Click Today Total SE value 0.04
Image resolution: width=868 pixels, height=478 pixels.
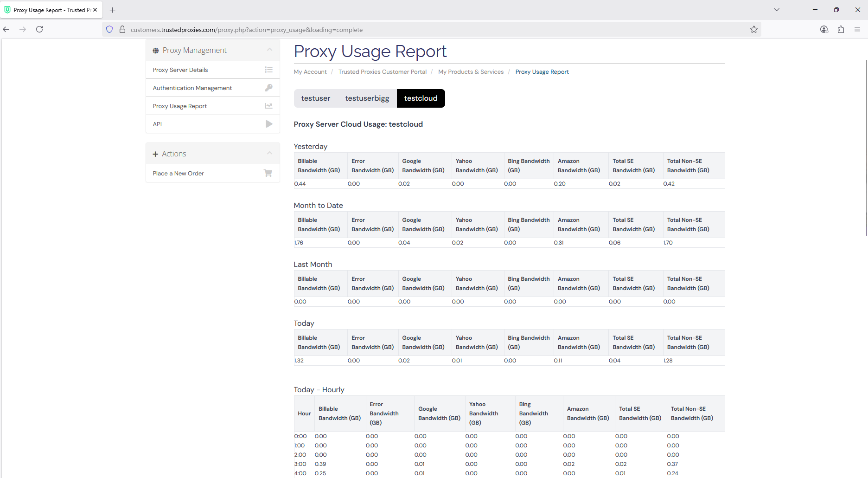[615, 361]
